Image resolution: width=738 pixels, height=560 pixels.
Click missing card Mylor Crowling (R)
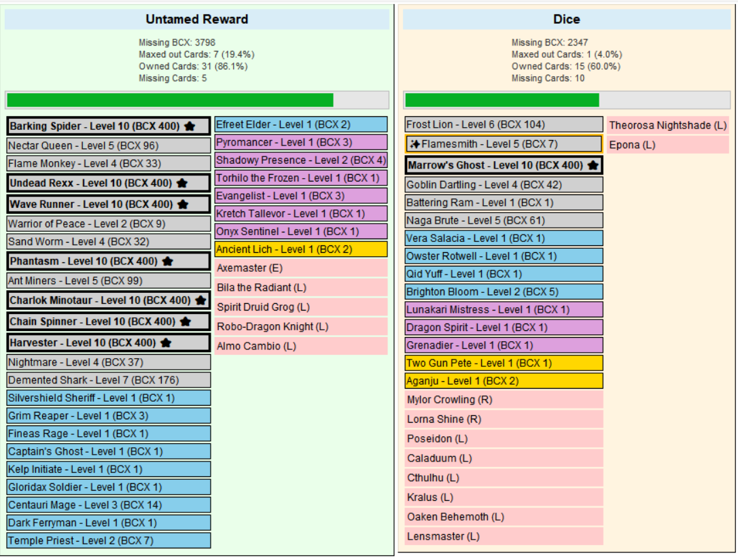pos(504,400)
